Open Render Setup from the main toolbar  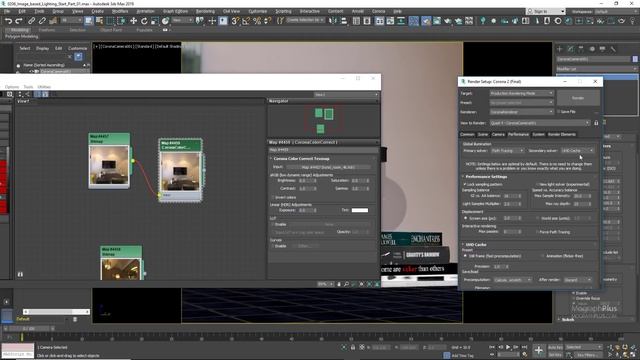pos(426,21)
